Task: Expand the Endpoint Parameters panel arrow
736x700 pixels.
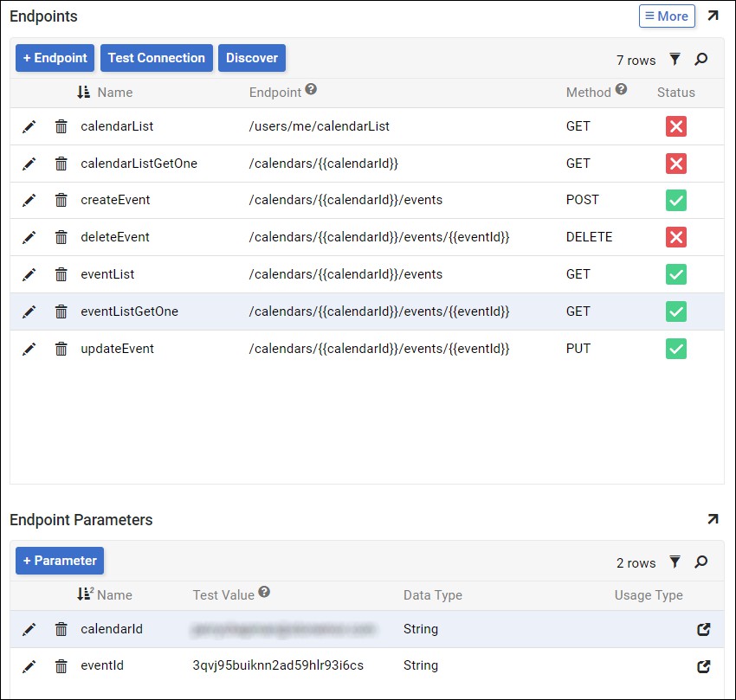Action: click(712, 518)
